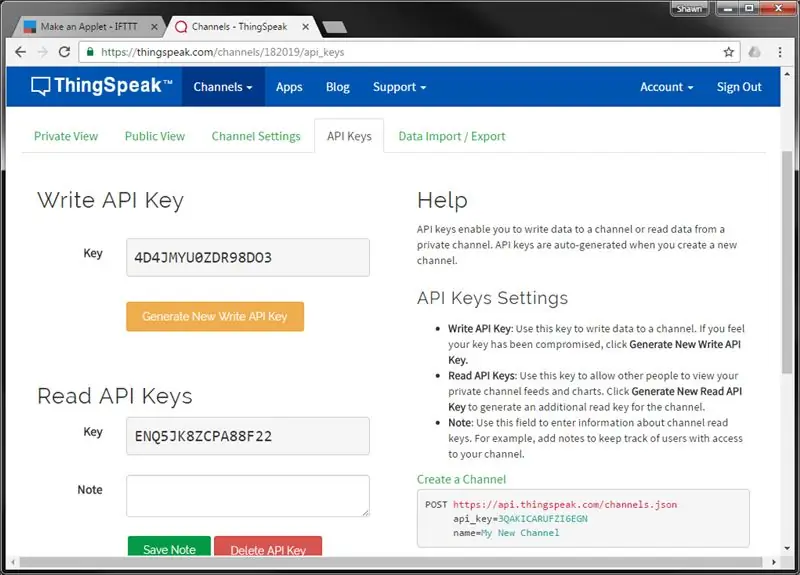This screenshot has width=800, height=575.
Task: Click api_key value 3QAKICARUFZI6EGN
Action: 543,519
